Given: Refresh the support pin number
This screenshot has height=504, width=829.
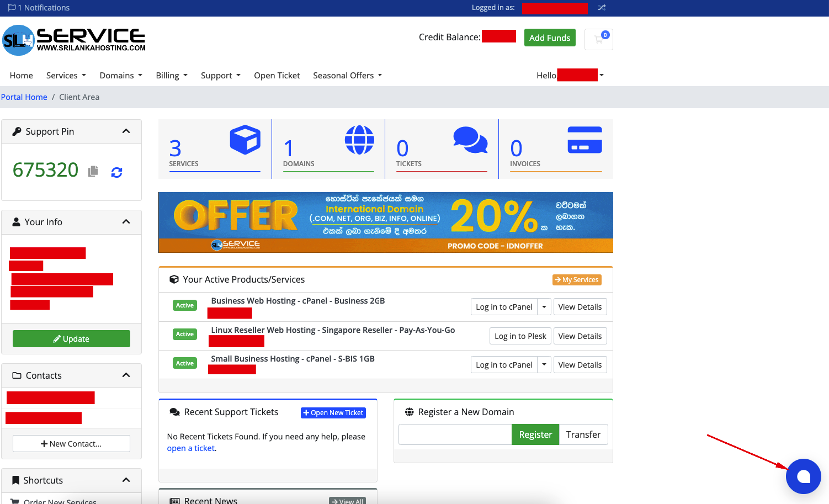Looking at the screenshot, I should [x=116, y=172].
